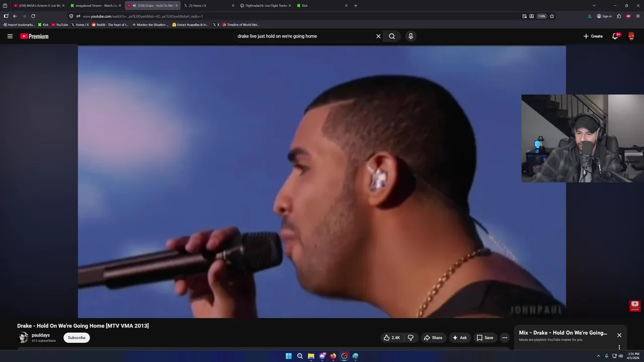644x362 pixels.
Task: Open the pauldays channel name link
Action: point(40,335)
